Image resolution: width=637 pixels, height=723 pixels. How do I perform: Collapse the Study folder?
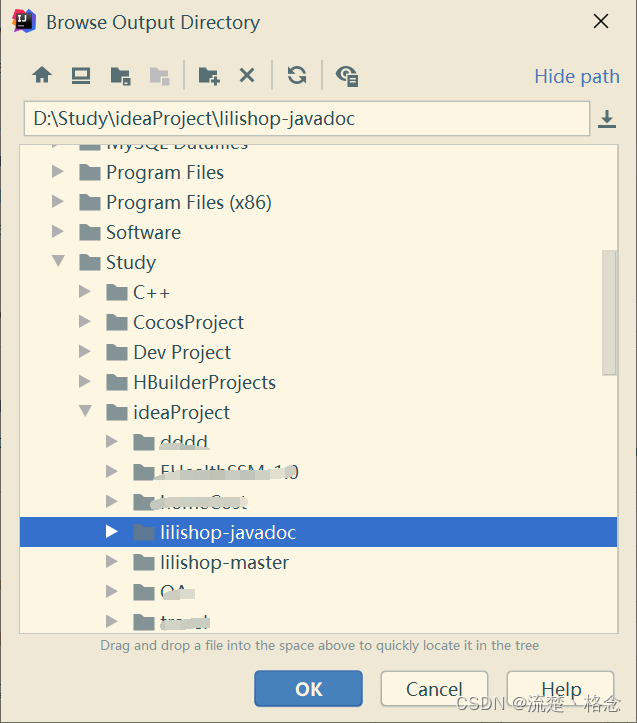(59, 262)
